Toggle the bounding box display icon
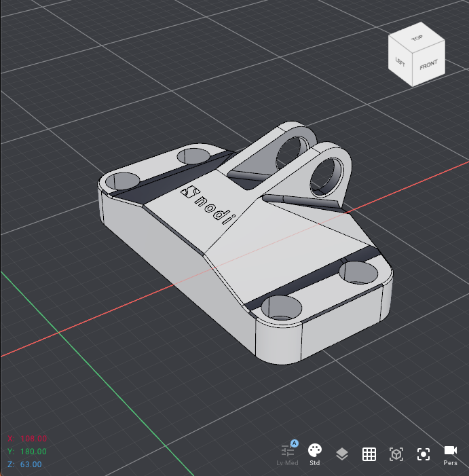The width and height of the screenshot is (469, 476). [396, 454]
